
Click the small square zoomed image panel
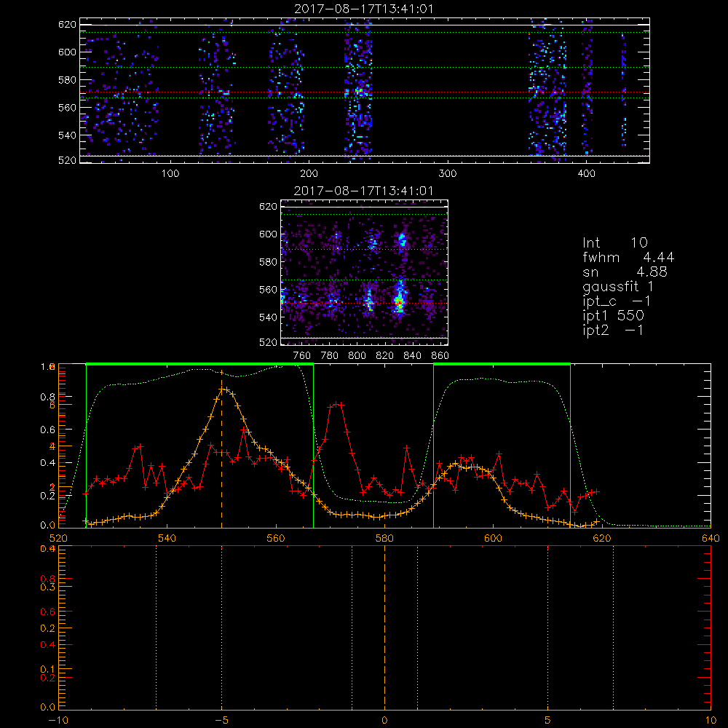pyautogui.click(x=364, y=272)
